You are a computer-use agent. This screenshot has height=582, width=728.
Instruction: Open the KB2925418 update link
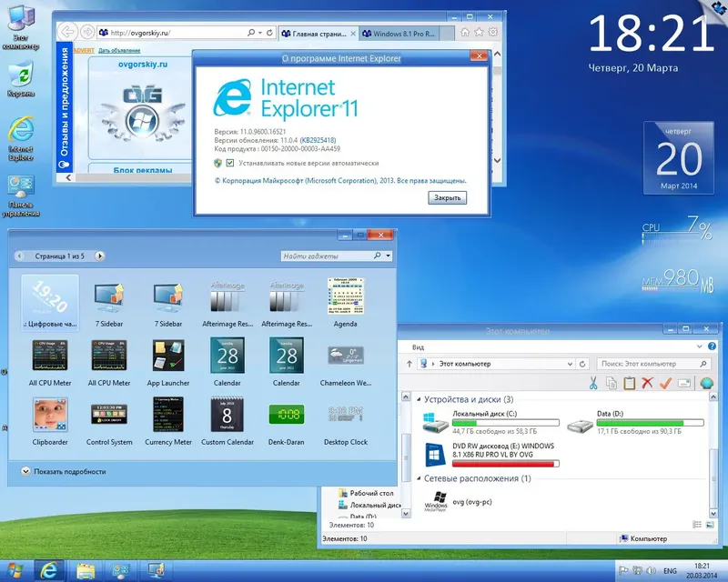320,139
